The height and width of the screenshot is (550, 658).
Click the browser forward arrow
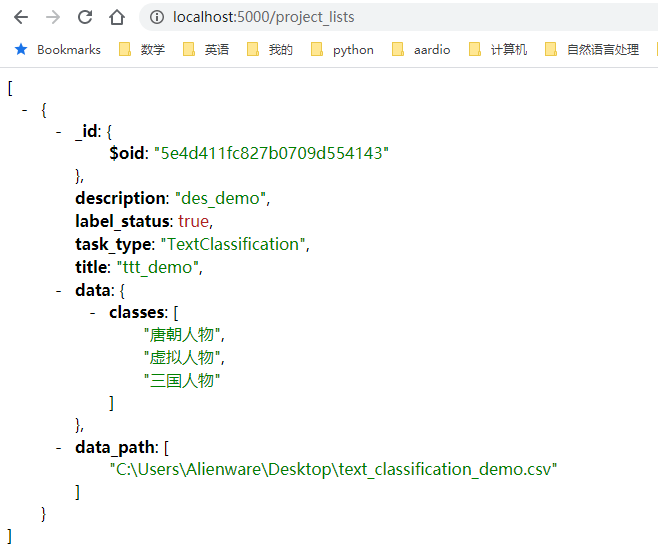pos(53,17)
